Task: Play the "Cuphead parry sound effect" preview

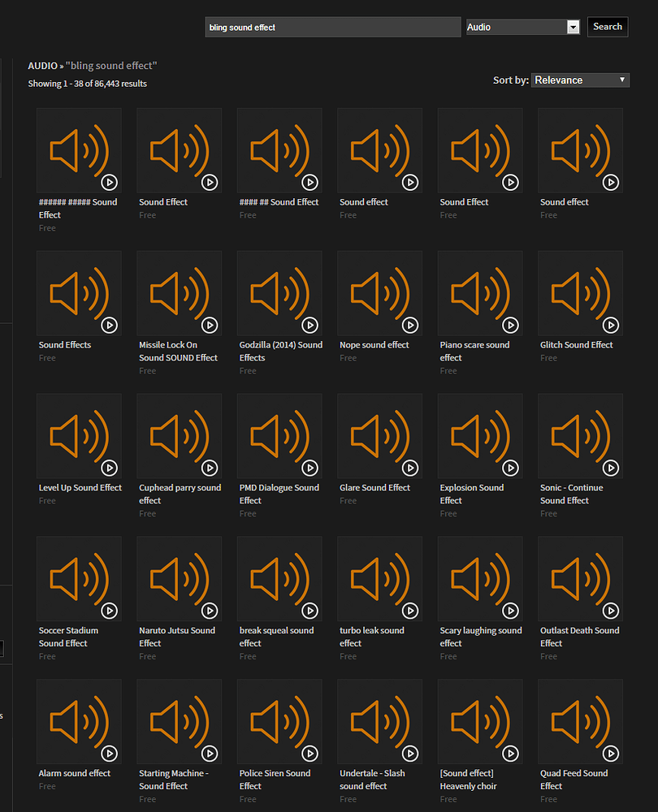Action: [x=210, y=468]
